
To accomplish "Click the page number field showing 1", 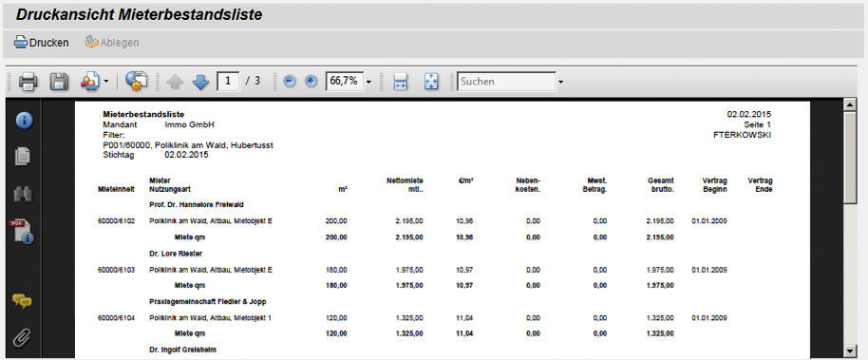I will (229, 82).
